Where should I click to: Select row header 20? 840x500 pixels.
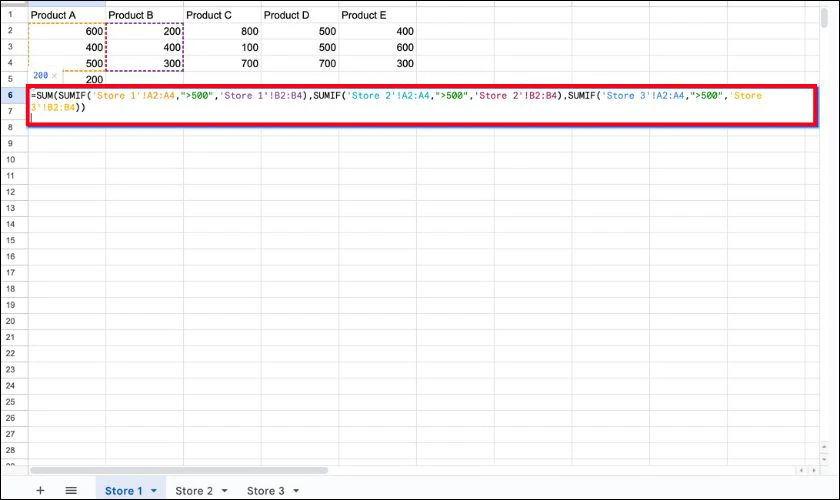tap(10, 321)
